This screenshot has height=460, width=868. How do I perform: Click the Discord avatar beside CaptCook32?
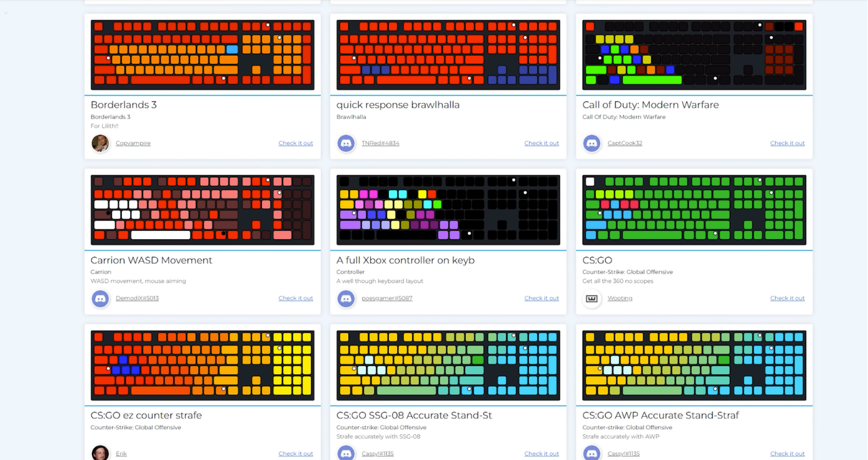pos(592,143)
